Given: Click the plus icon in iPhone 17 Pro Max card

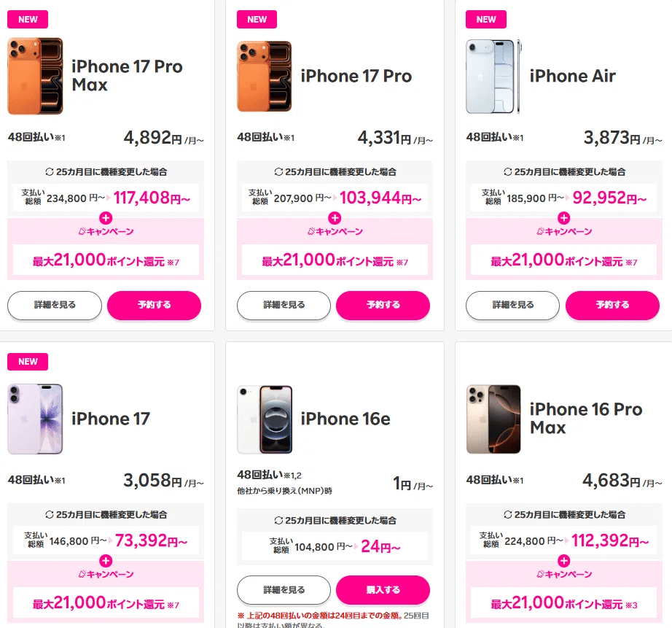Looking at the screenshot, I should pyautogui.click(x=106, y=218).
